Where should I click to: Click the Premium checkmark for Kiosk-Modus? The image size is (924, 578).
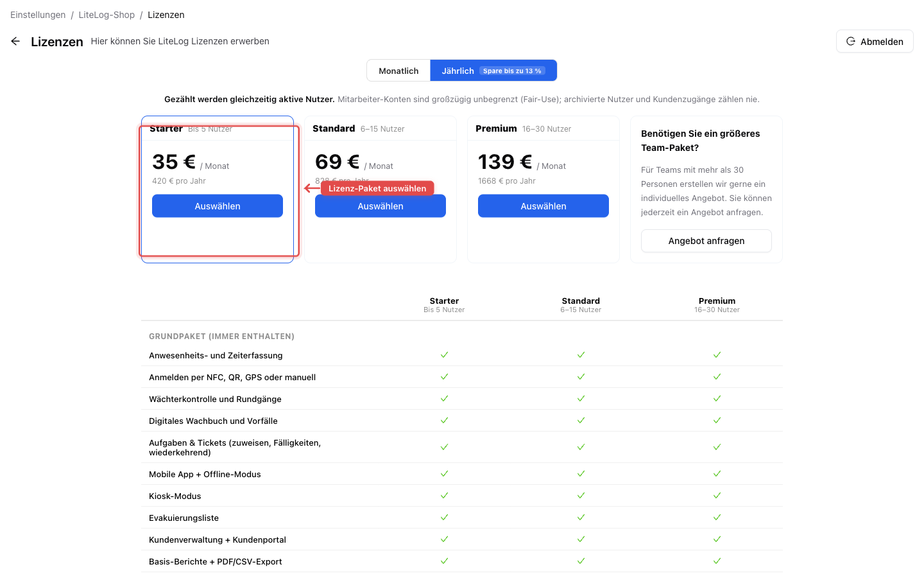(x=717, y=496)
